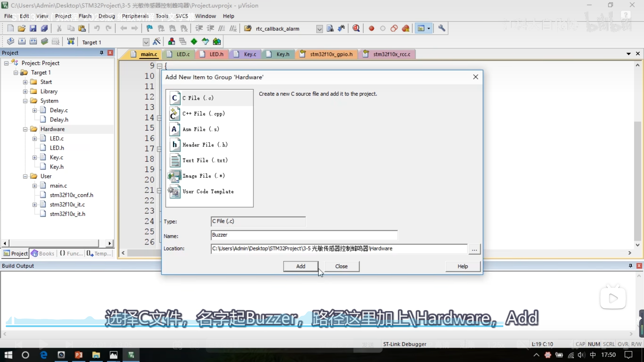The width and height of the screenshot is (644, 362).
Task: Click the Download LOAD icon
Action: pos(71,41)
